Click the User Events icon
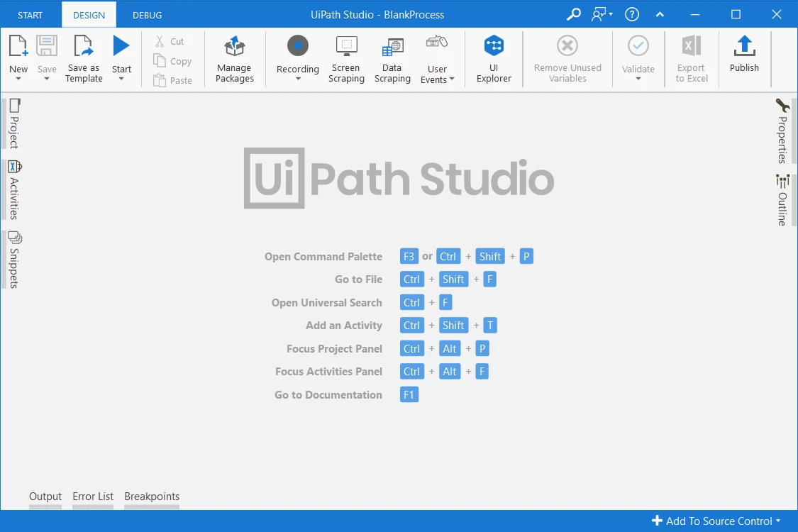 coord(437,43)
